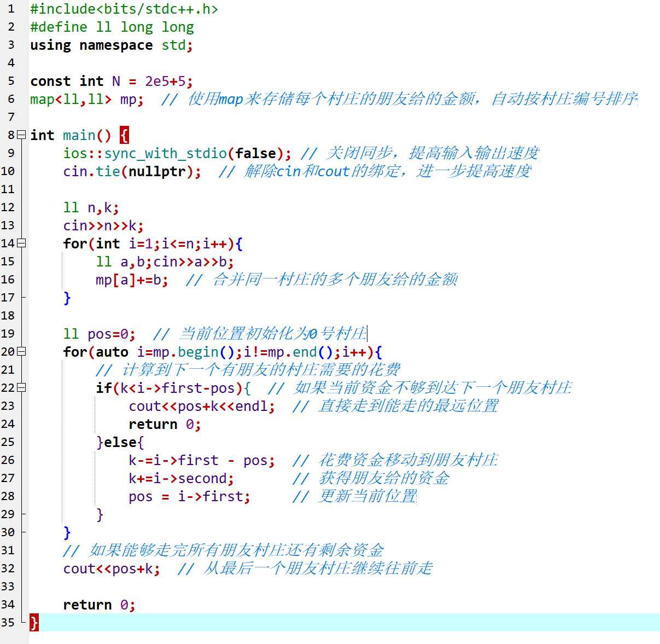This screenshot has width=660, height=644.
Task: Click the blue closing brace on line 17
Action: (67, 298)
